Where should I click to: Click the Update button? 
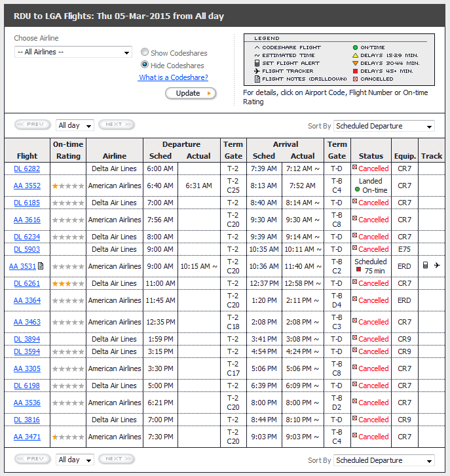[x=191, y=93]
